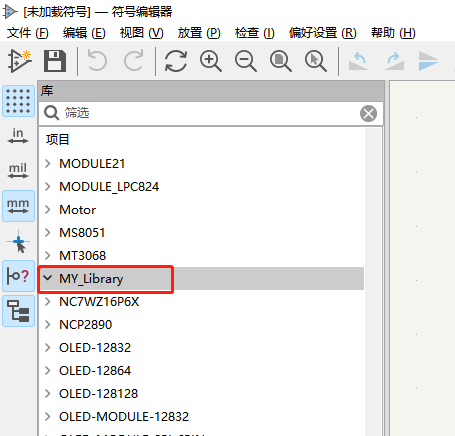Screen dimensions: 455x436
Task: Refresh the view with circular arrows icon
Action: pos(176,61)
